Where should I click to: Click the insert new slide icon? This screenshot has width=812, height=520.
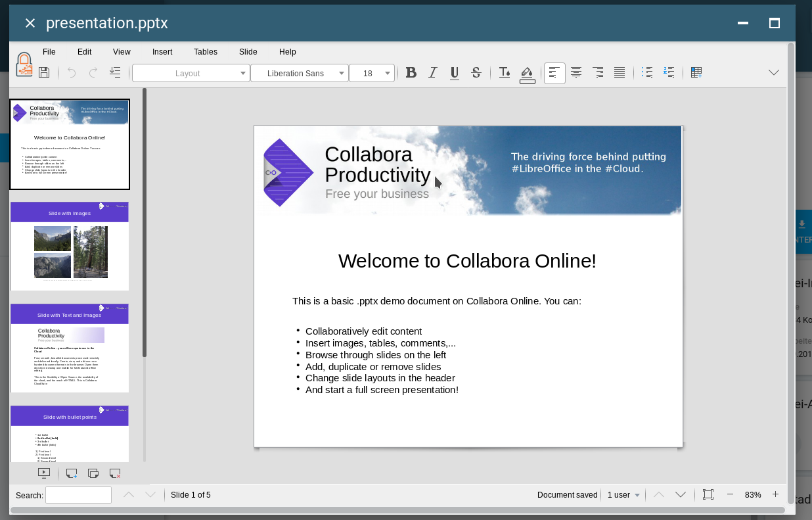[x=72, y=473]
